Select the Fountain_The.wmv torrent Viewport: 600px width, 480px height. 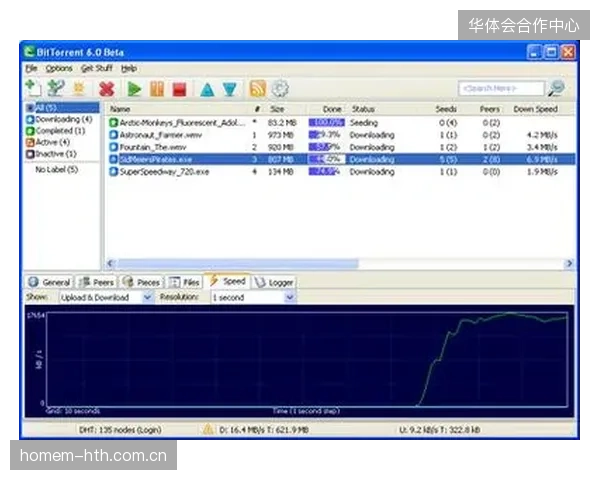(x=341, y=147)
